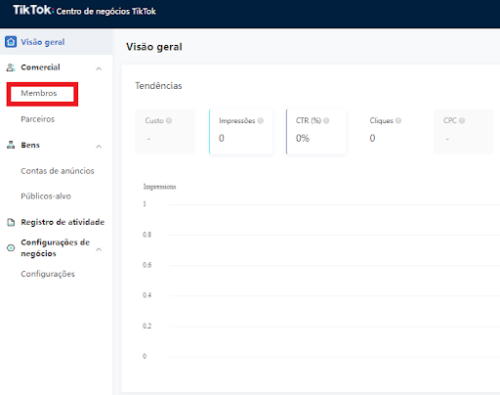Viewport: 500px width, 395px height.
Task: Click the info icon next to CPC
Action: (x=462, y=120)
